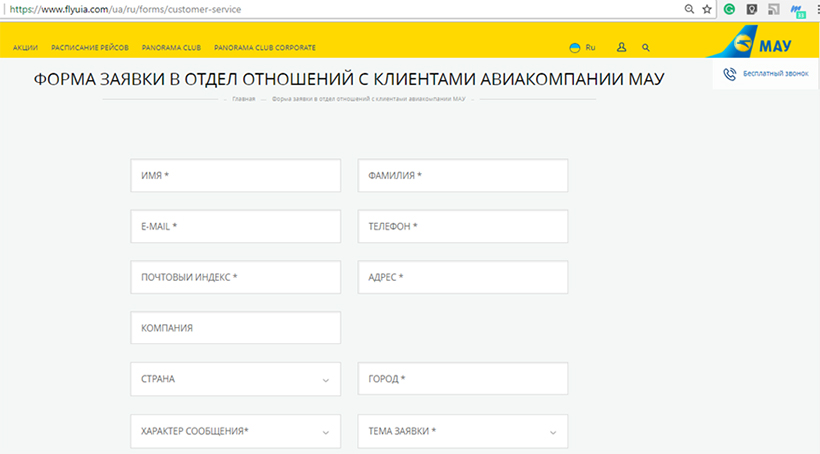Click the Бесплатный звонок link
This screenshot has height=454, width=820.
point(775,74)
